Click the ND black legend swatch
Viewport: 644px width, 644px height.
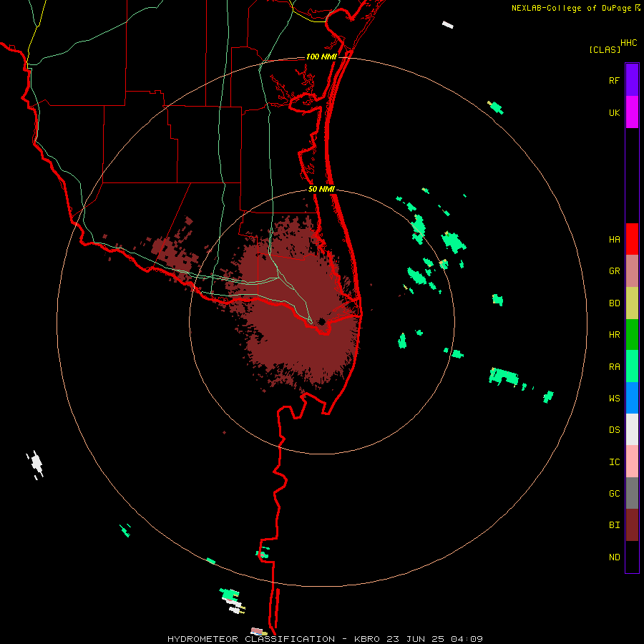click(632, 557)
